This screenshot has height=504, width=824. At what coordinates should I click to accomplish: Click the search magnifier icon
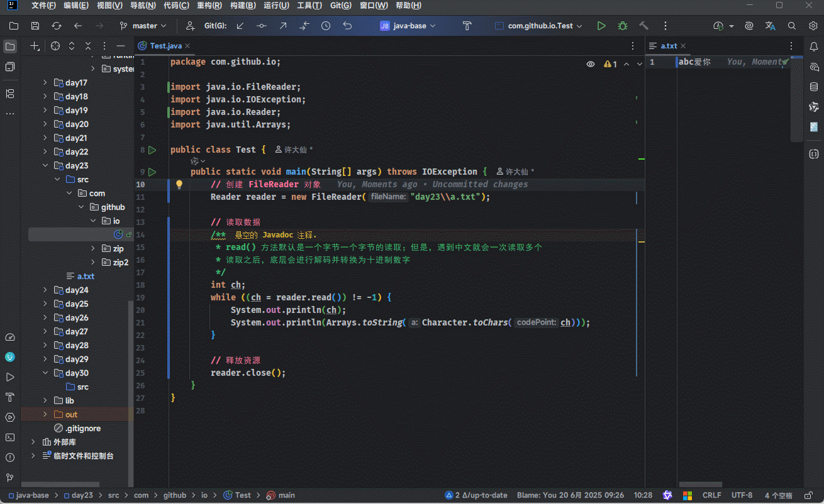click(792, 26)
